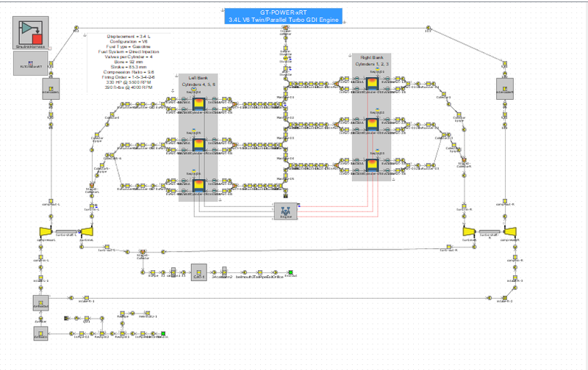Click the turb-out-R pipe part
Screen dimensions: 588x370
point(448,247)
